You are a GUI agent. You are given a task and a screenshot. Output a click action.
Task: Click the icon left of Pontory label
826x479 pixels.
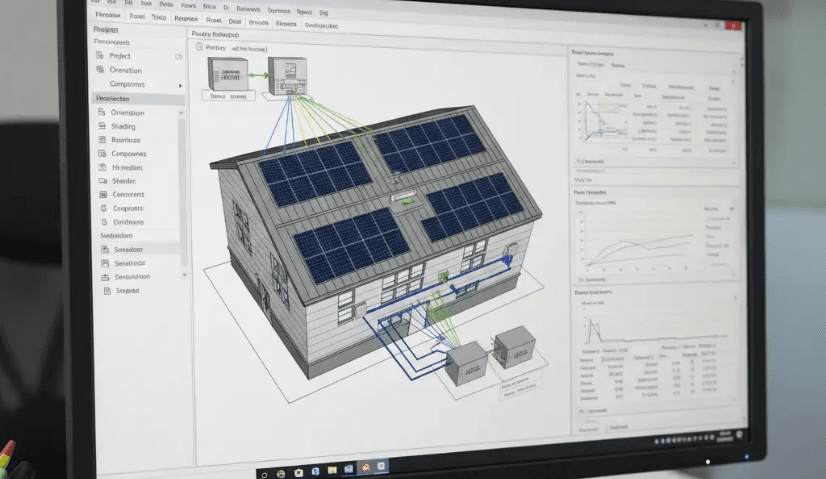198,47
